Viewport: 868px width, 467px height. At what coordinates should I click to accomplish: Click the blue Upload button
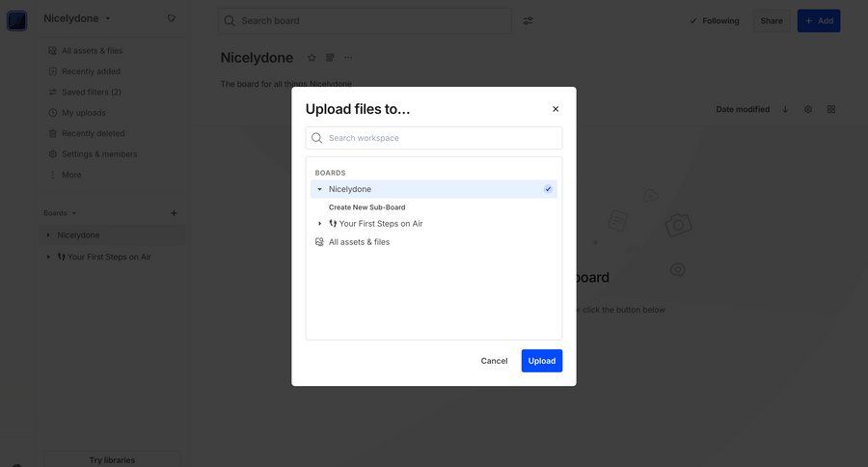coord(541,361)
